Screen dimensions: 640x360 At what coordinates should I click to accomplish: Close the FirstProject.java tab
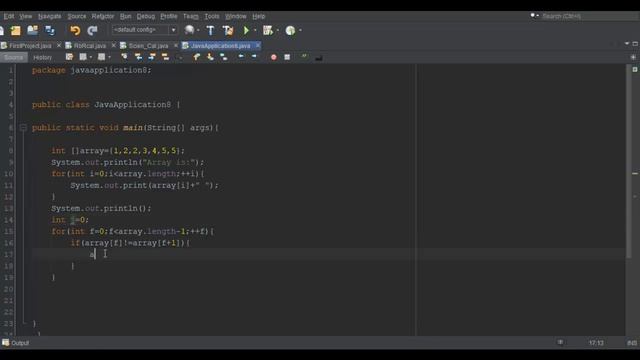(59, 45)
